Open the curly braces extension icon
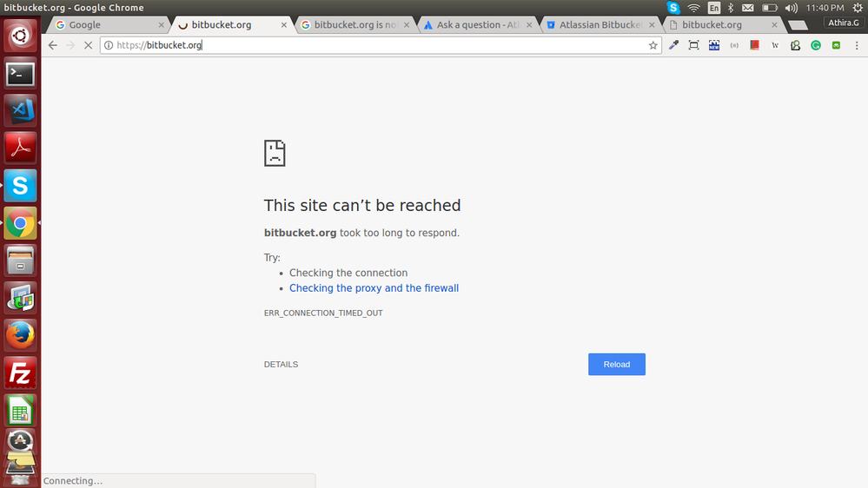Viewport: 868px width, 488px height. pos(734,45)
